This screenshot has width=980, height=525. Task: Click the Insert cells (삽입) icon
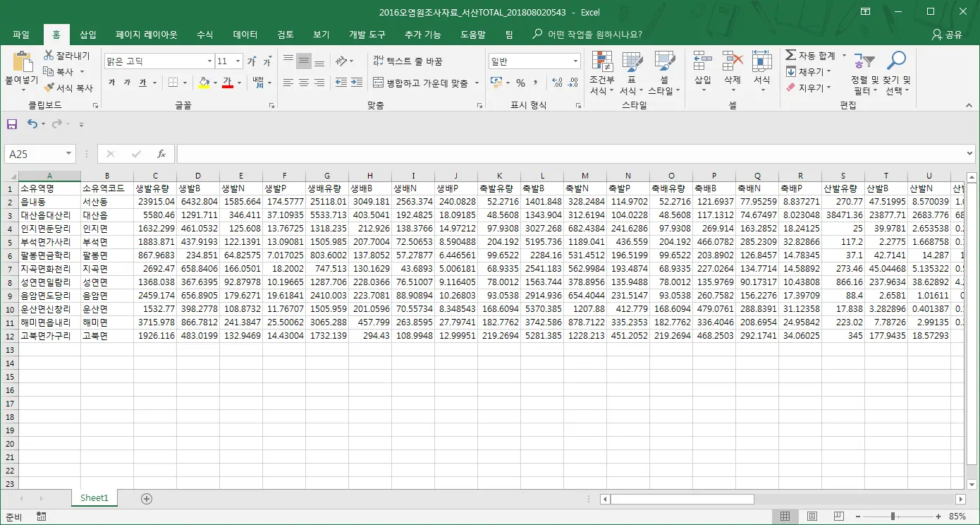703,62
